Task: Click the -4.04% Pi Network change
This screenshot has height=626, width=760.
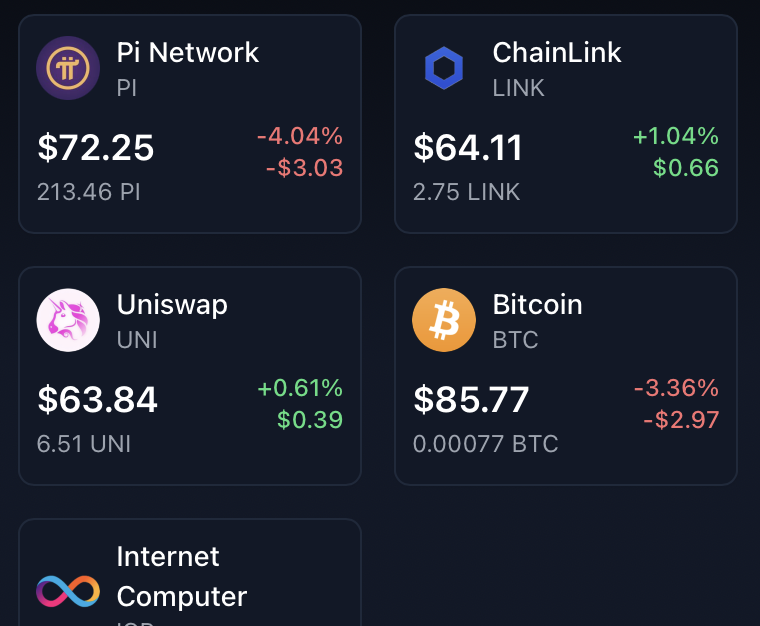Action: coord(300,136)
